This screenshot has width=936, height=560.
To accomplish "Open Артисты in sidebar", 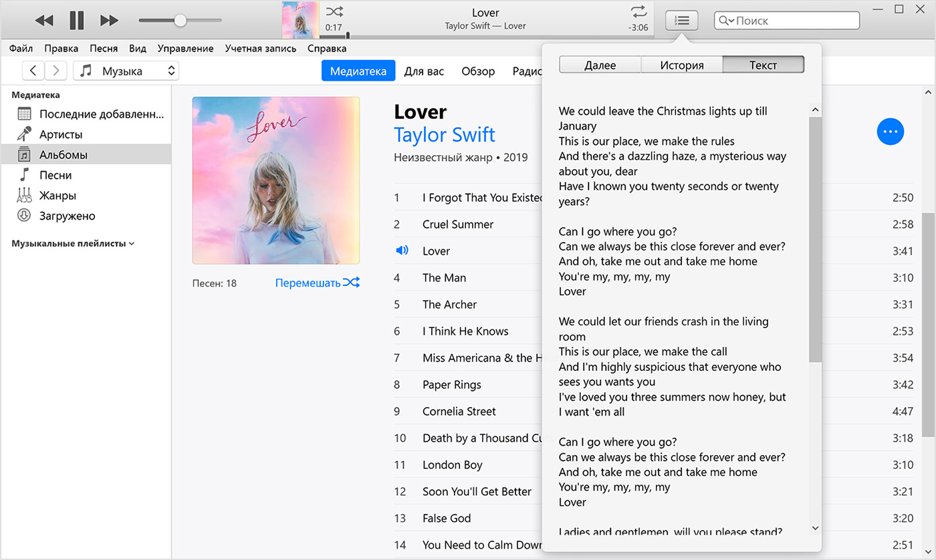I will pyautogui.click(x=86, y=134).
